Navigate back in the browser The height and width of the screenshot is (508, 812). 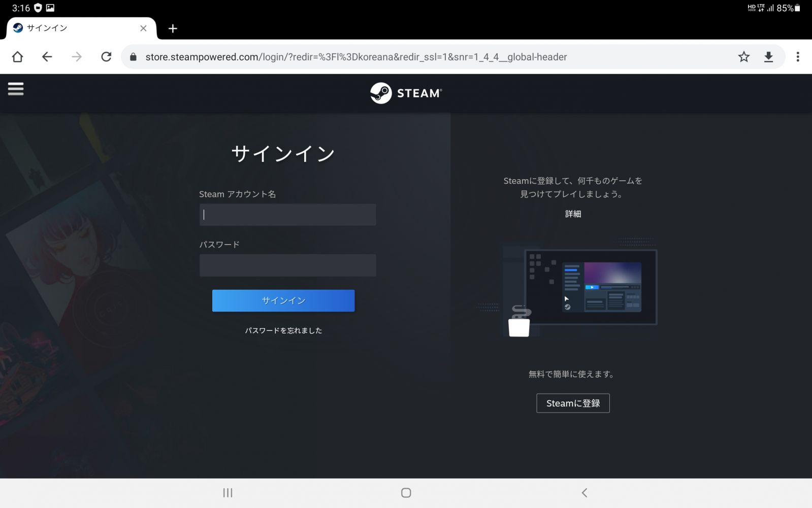click(x=47, y=57)
